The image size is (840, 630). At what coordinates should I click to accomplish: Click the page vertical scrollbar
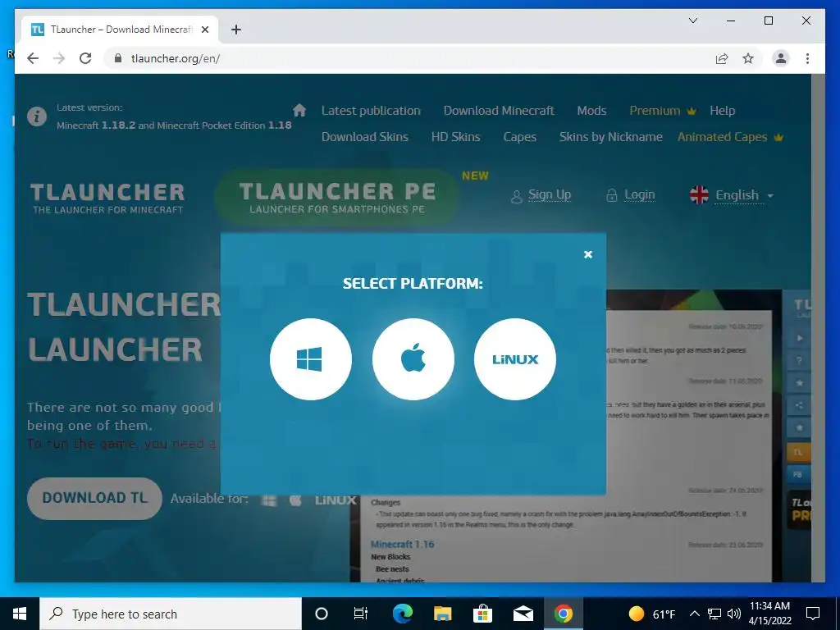pos(818,328)
